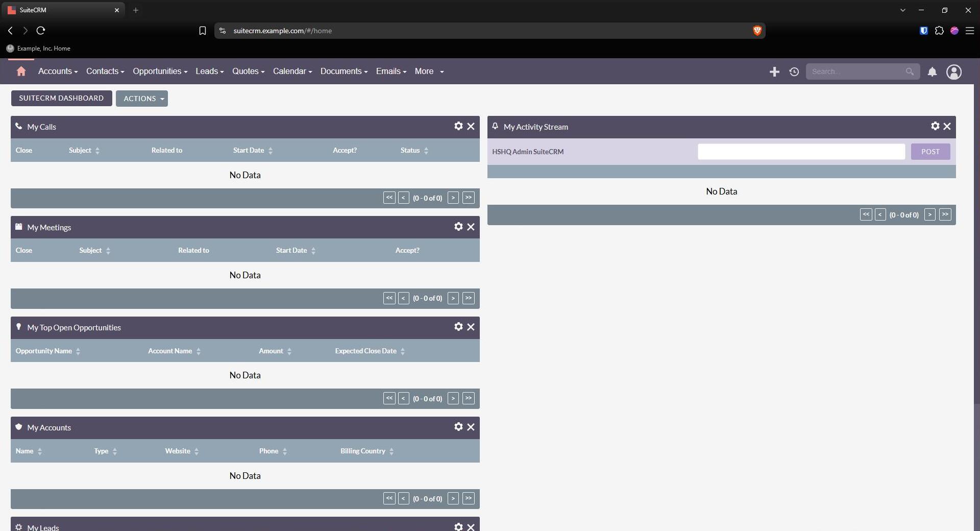
Task: Go to the SuiteCRM home icon
Action: pyautogui.click(x=21, y=71)
